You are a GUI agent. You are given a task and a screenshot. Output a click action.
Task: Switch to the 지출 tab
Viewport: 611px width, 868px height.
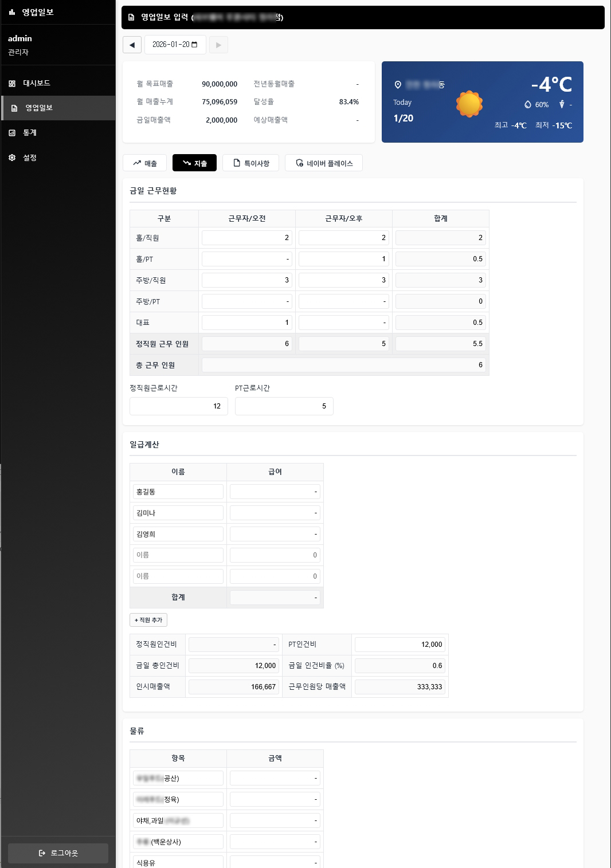point(194,163)
